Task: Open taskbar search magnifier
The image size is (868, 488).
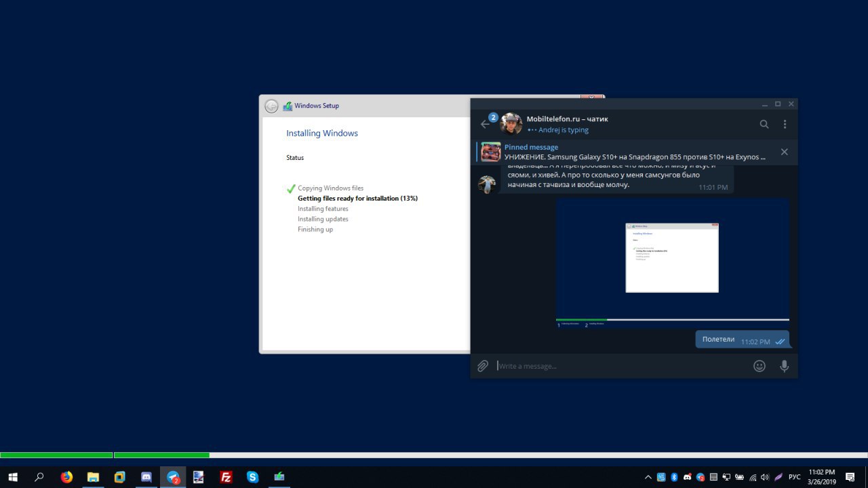Action: click(39, 477)
